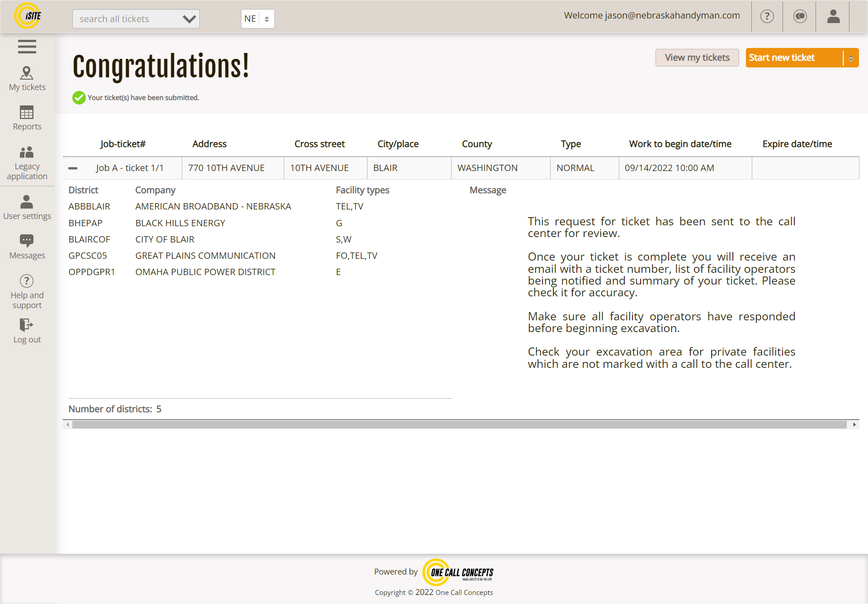The height and width of the screenshot is (604, 868).
Task: Click the One Call Concepts footer logo
Action: (x=458, y=572)
